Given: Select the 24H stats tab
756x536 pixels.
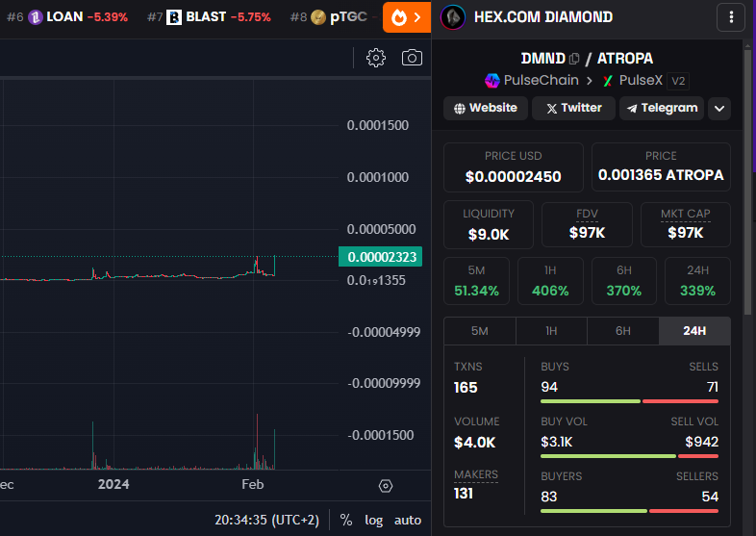Looking at the screenshot, I should pyautogui.click(x=694, y=331).
